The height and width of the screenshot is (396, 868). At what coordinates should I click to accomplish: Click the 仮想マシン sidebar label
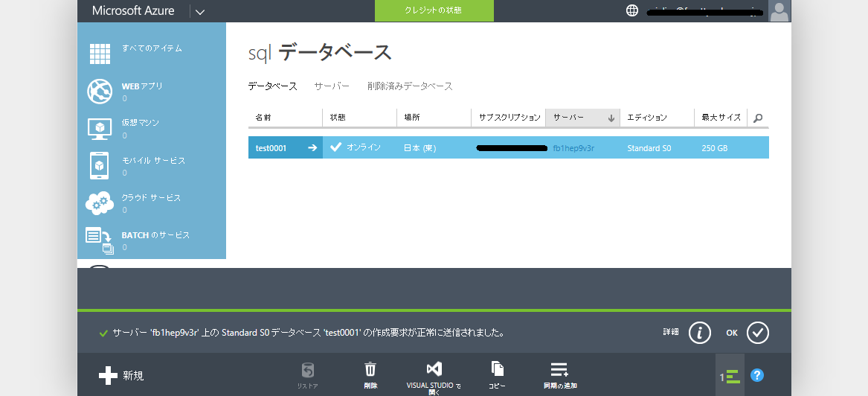pyautogui.click(x=141, y=122)
